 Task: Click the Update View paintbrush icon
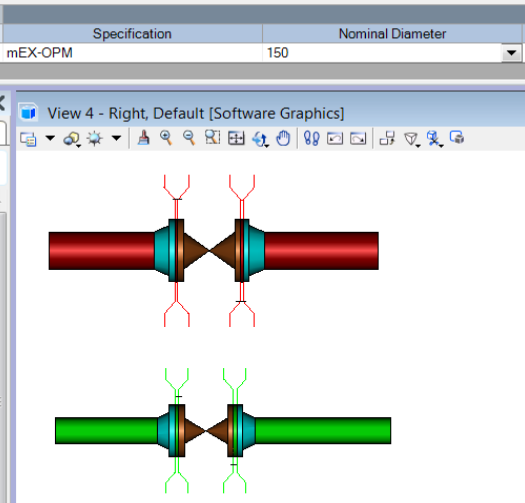[x=144, y=138]
